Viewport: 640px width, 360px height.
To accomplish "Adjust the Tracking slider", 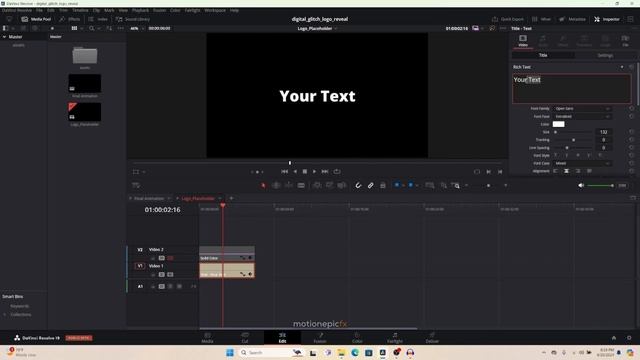I will [573, 140].
